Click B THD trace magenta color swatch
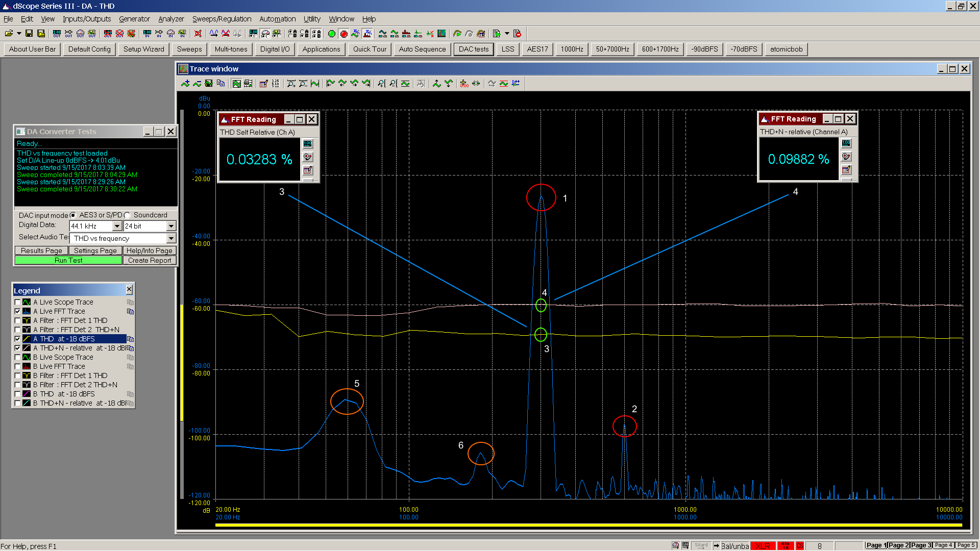 27,394
